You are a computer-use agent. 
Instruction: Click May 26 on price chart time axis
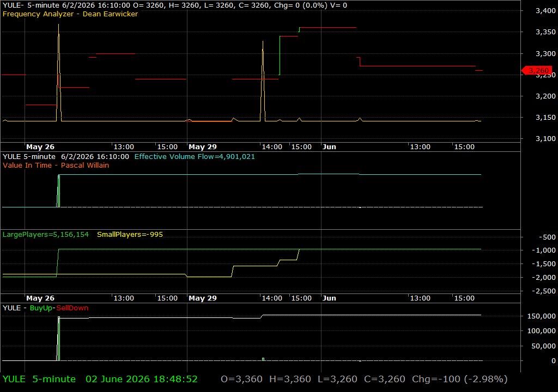click(40, 146)
